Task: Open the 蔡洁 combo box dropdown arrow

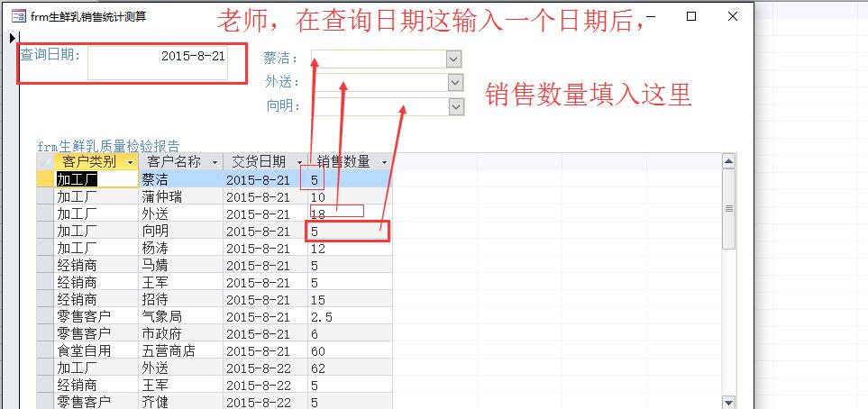Action: click(454, 59)
